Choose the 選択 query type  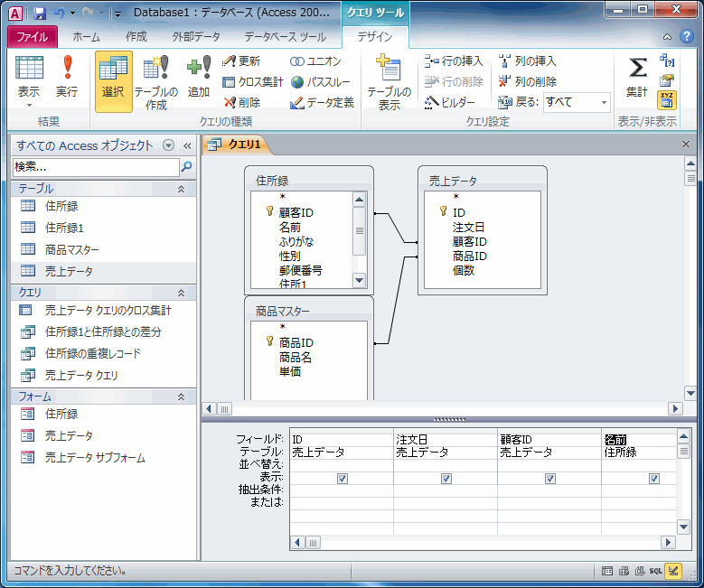(x=113, y=80)
